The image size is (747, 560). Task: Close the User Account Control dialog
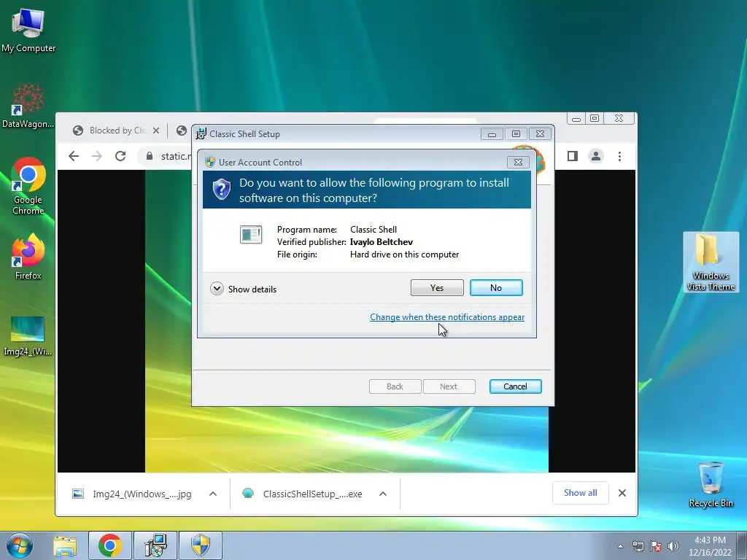[x=519, y=163]
